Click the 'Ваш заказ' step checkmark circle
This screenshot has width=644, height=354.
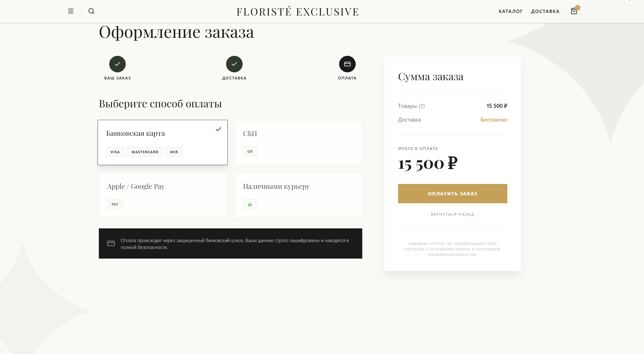point(117,64)
